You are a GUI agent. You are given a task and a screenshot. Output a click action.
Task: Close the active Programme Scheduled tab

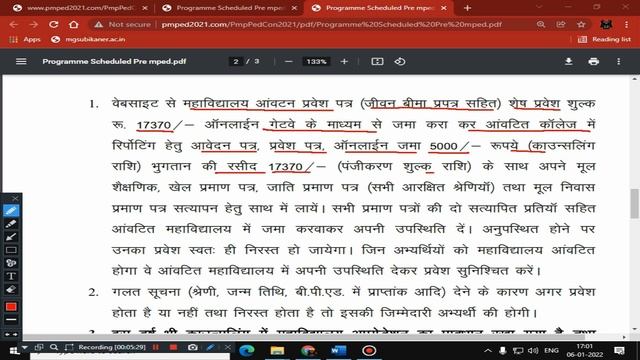coord(444,8)
